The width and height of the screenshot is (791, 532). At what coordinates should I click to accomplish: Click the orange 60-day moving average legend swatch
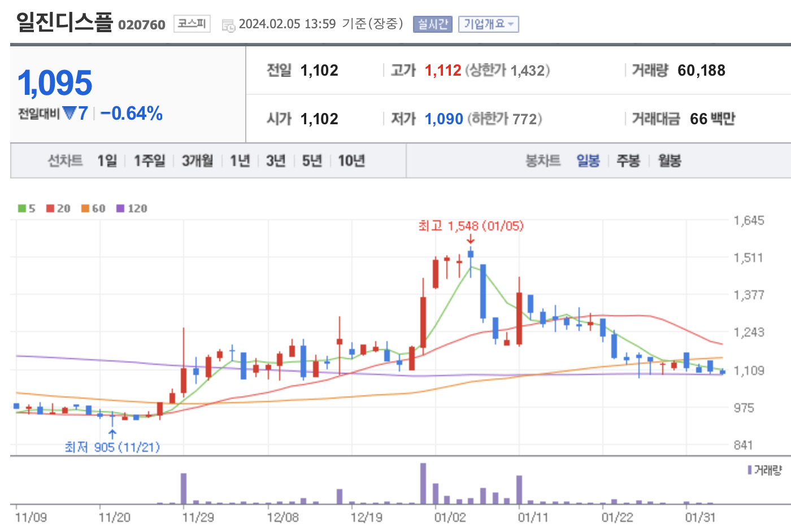pos(85,208)
